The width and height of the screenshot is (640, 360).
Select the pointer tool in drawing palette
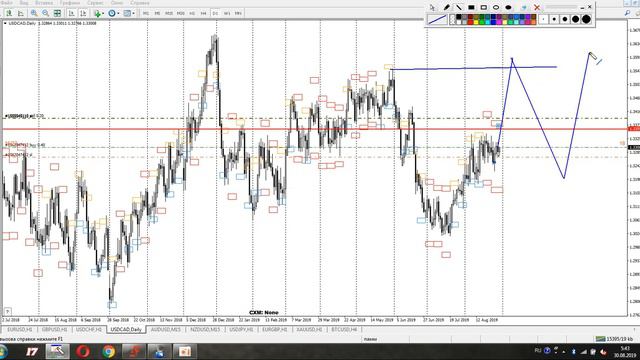(432, 7)
